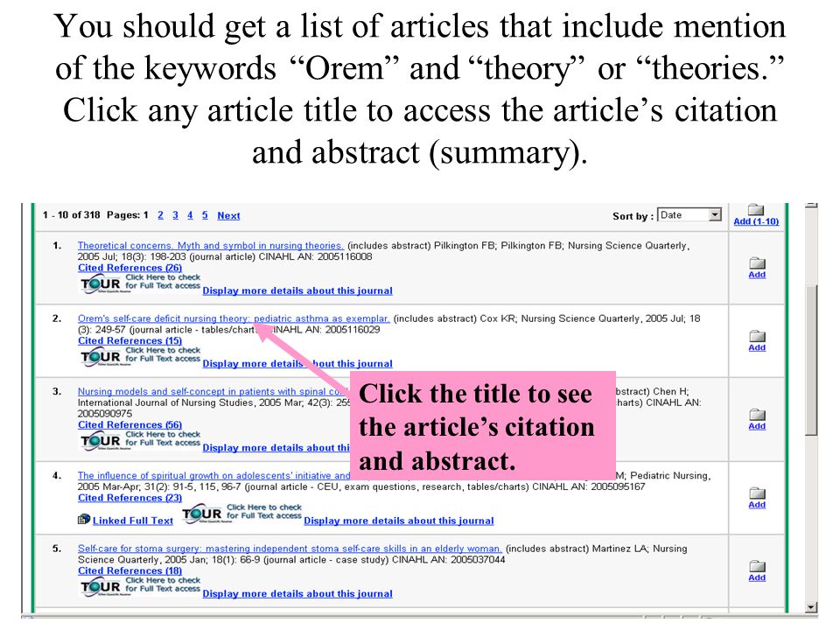This screenshot has width=840, height=630.
Task: Add article 3 folder icon
Action: [x=757, y=415]
